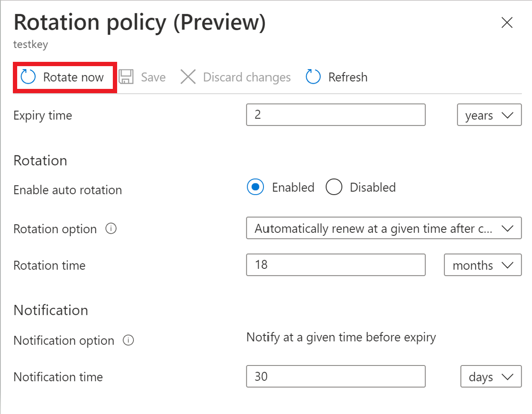This screenshot has height=414, width=532.
Task: Open the rotation time months unit dropdown
Action: (x=482, y=265)
